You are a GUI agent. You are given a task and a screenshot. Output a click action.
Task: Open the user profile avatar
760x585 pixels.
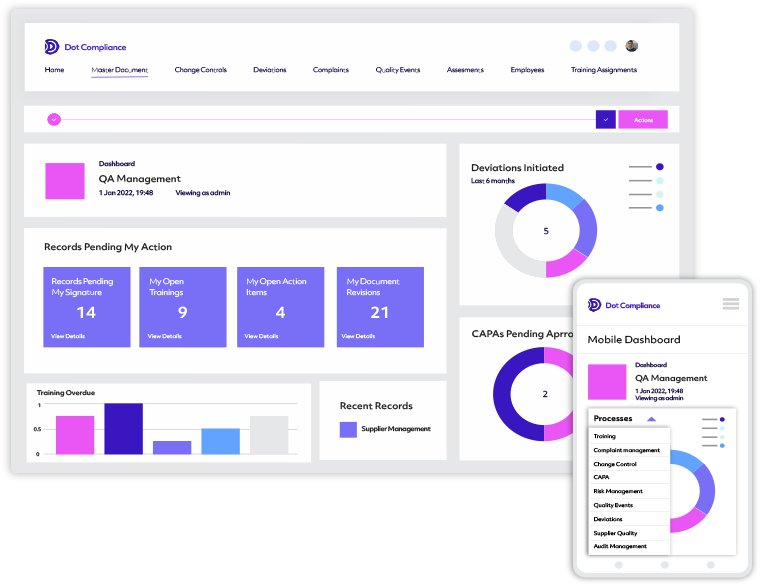(632, 46)
